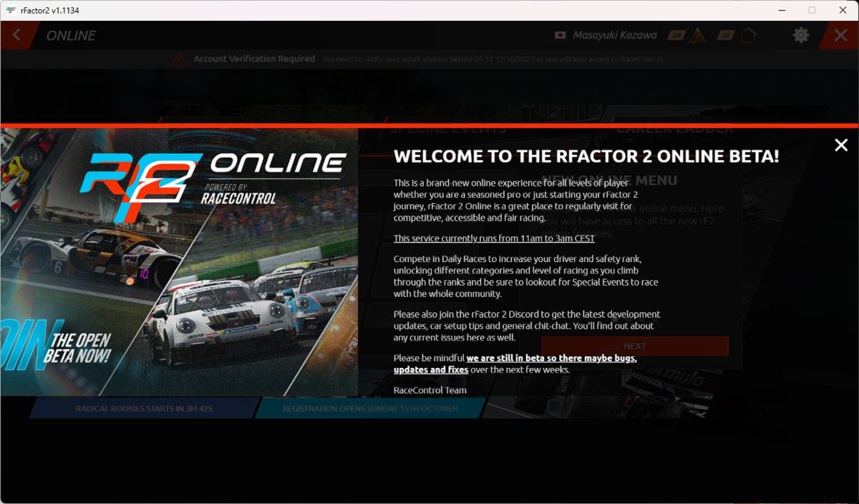Click the Masayuki Kozawa profile name
Screen dimensions: 859x504
[x=616, y=35]
